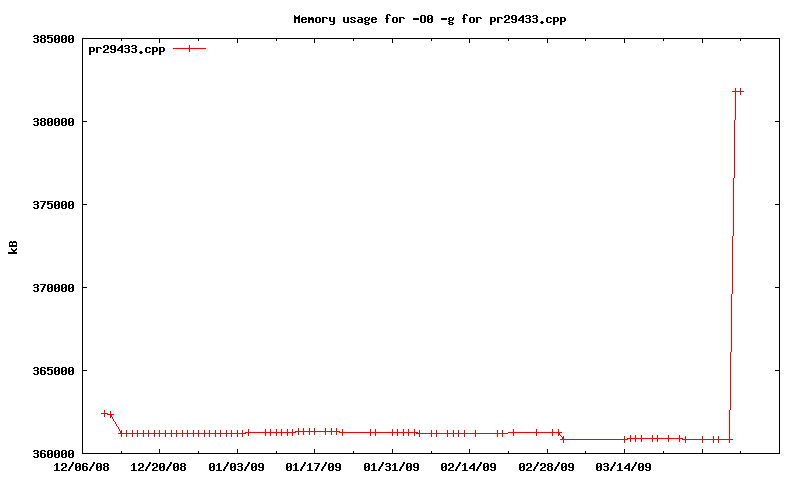Screen dimensions: 800x480
Task: Click the first data point at the plot's left
Action: 104,413
